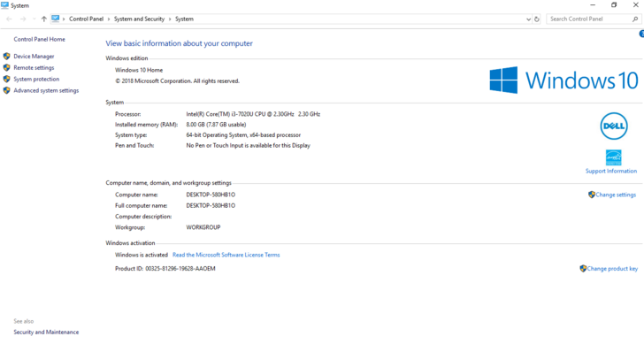644x344 pixels.
Task: Click processor value Intel Core i3-7020U
Action: coord(253,114)
